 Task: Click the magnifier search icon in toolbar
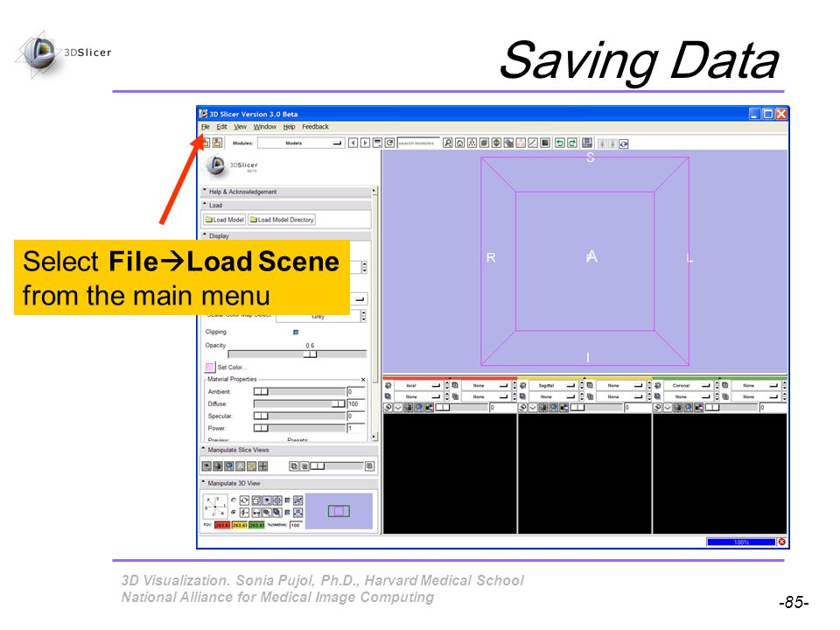coord(448,143)
